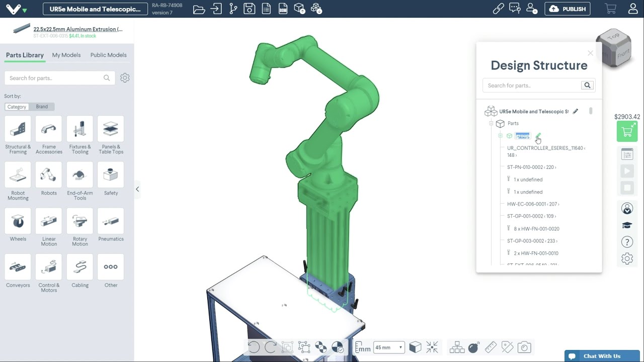Screen dimensions: 644x362
Task: Open Wheels category
Action: tap(18, 225)
